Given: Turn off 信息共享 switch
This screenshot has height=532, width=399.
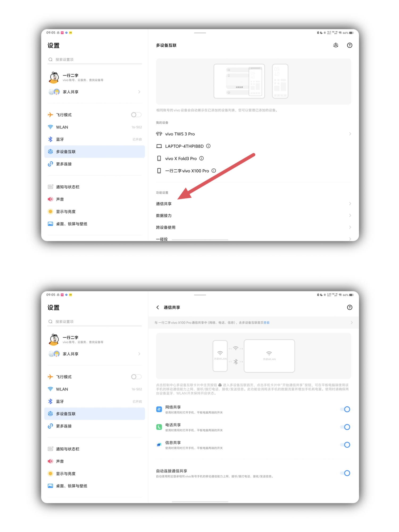Looking at the screenshot, I should click(x=345, y=444).
